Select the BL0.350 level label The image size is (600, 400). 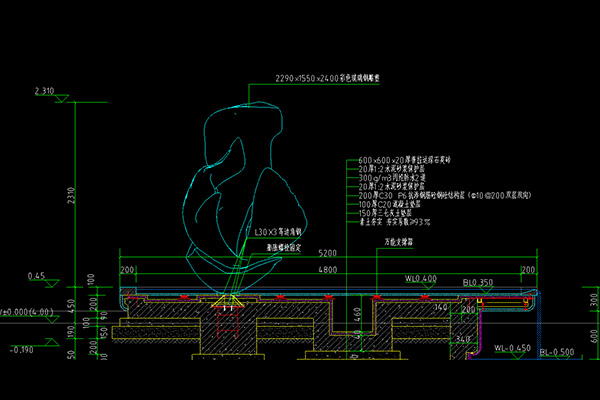(478, 282)
